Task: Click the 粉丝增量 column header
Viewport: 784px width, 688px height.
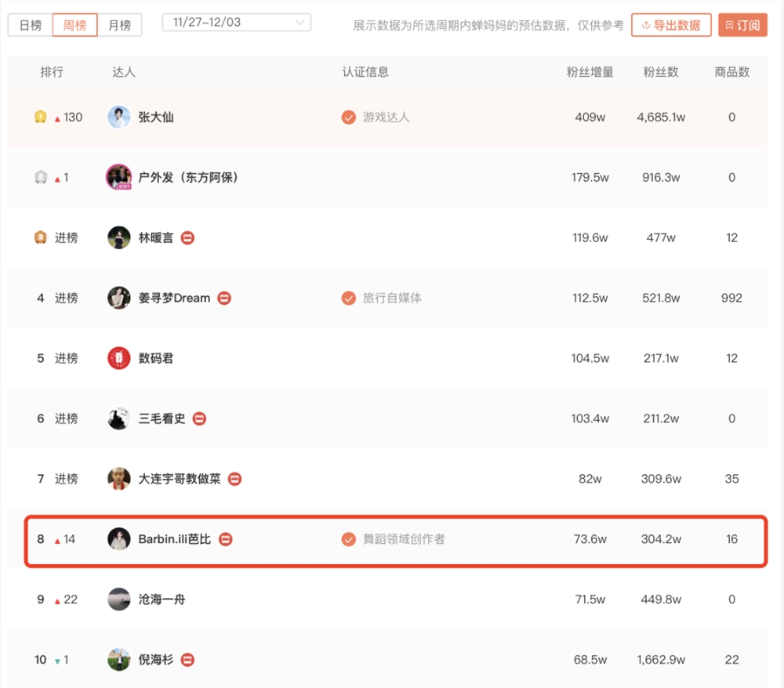Action: click(x=590, y=72)
